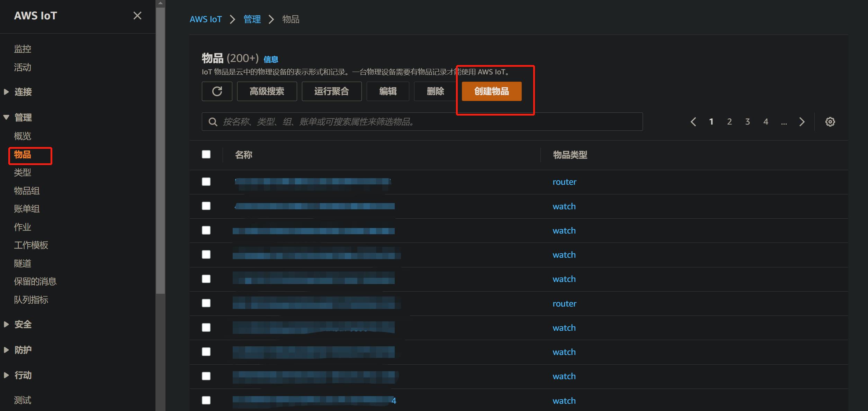Check the second row watch checkbox

click(x=206, y=206)
